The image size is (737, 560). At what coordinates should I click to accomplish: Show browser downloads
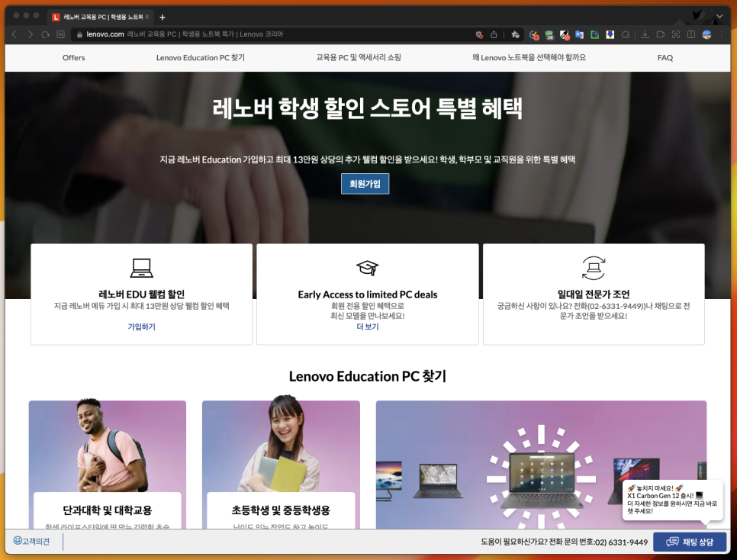[x=645, y=35]
